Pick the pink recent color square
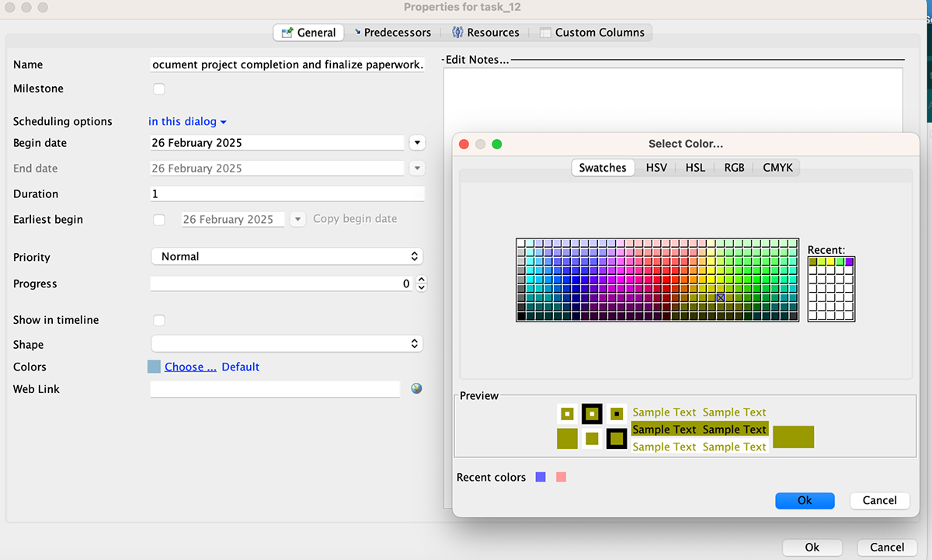932x560 pixels. click(x=562, y=477)
